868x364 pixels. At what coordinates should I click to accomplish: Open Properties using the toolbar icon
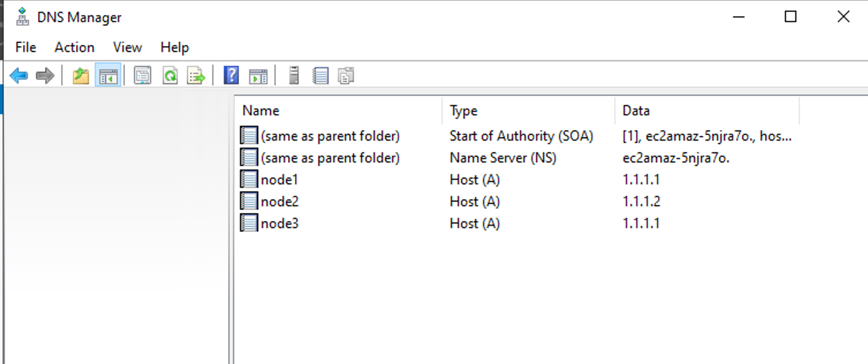(x=142, y=75)
